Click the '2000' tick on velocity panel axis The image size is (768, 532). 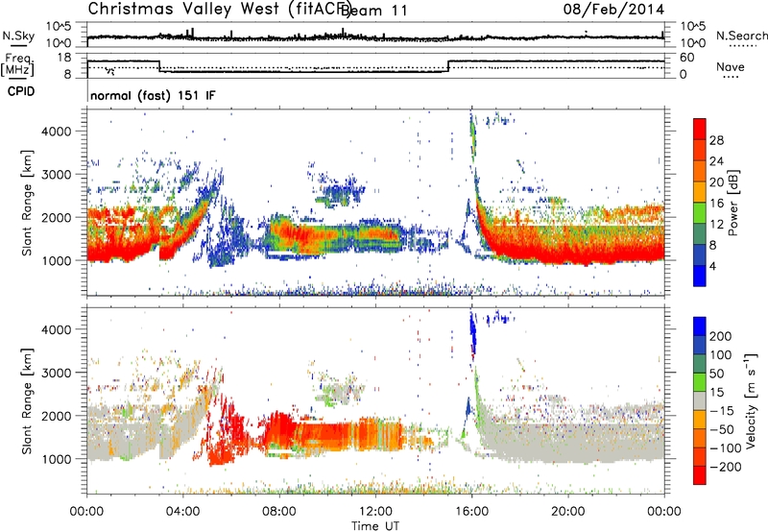pyautogui.click(x=57, y=416)
